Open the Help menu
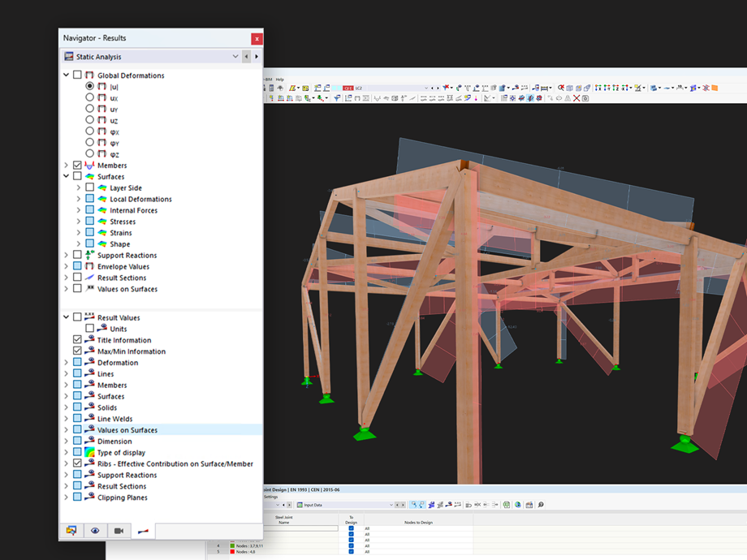This screenshot has height=560, width=747. click(279, 79)
